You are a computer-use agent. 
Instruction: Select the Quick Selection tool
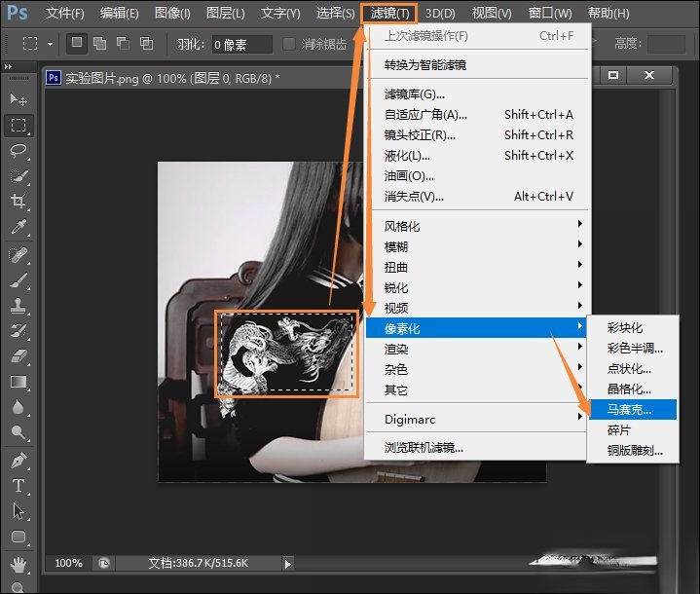click(18, 176)
